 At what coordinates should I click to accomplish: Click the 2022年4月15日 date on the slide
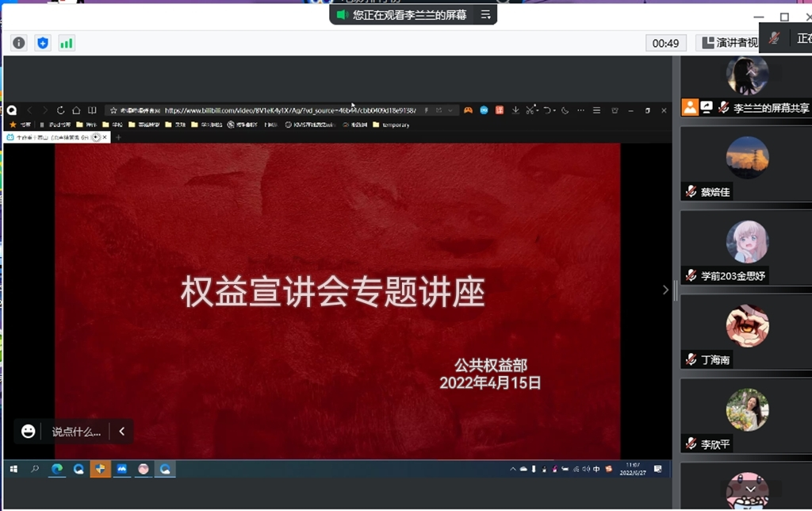coord(490,383)
